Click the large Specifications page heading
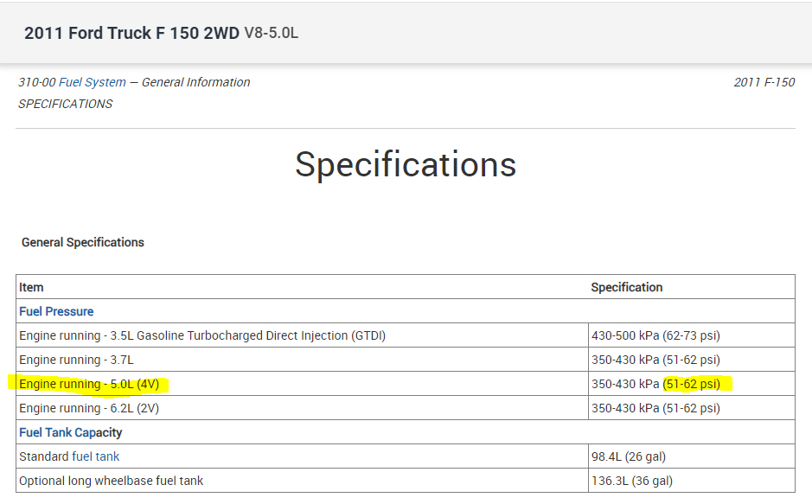Viewport: 812px width, 504px height. (x=406, y=164)
